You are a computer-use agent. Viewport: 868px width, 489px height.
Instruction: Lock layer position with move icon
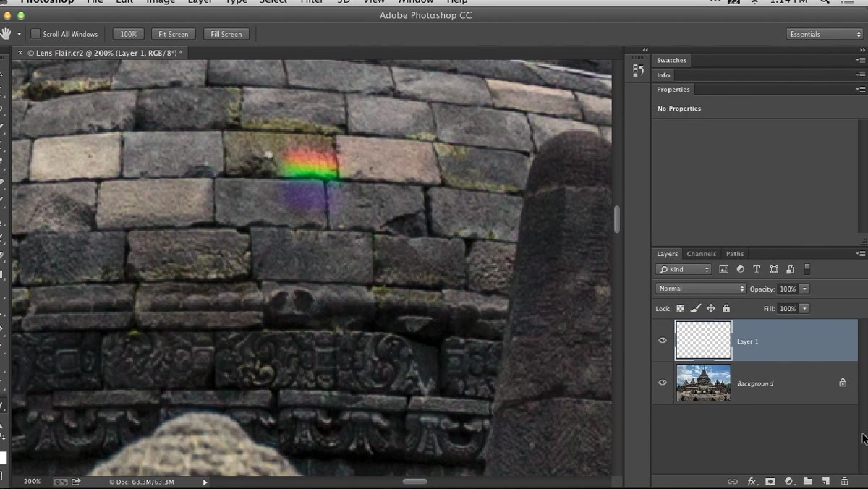click(x=710, y=309)
